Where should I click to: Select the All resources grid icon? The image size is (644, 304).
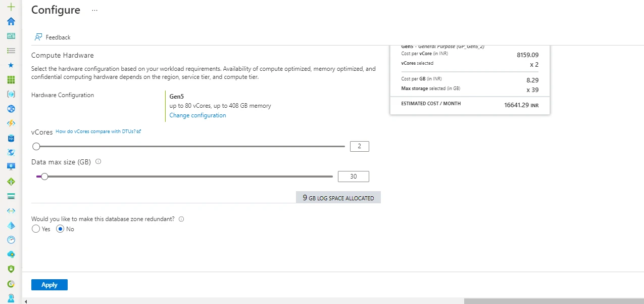tap(11, 79)
